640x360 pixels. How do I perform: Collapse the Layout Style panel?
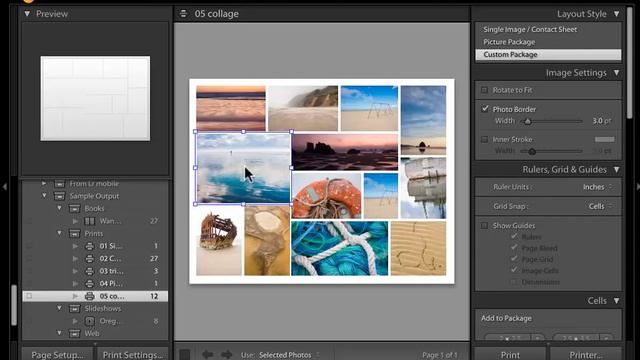point(616,14)
